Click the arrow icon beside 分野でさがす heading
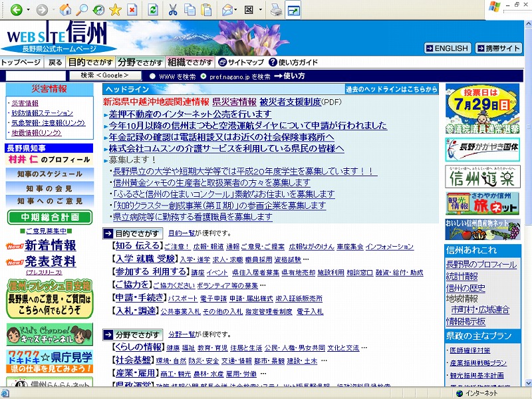The image size is (532, 399). click(108, 335)
